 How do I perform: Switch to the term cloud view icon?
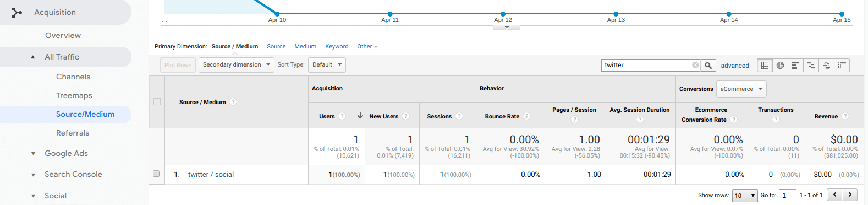[x=826, y=65]
